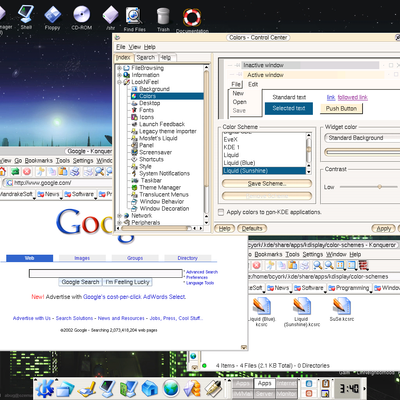Viewport: 400px width, 400px height.
Task: Open the Window menu in color-schemes Konqueror
Action: pos(336,254)
